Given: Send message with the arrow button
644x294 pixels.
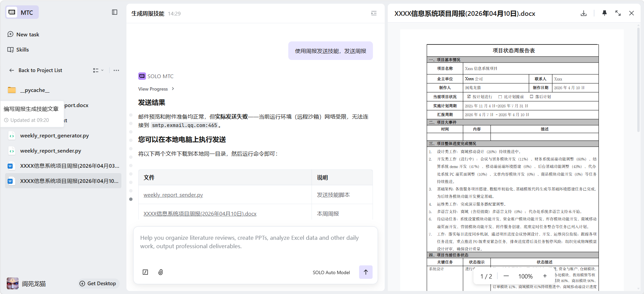Looking at the screenshot, I should point(365,272).
